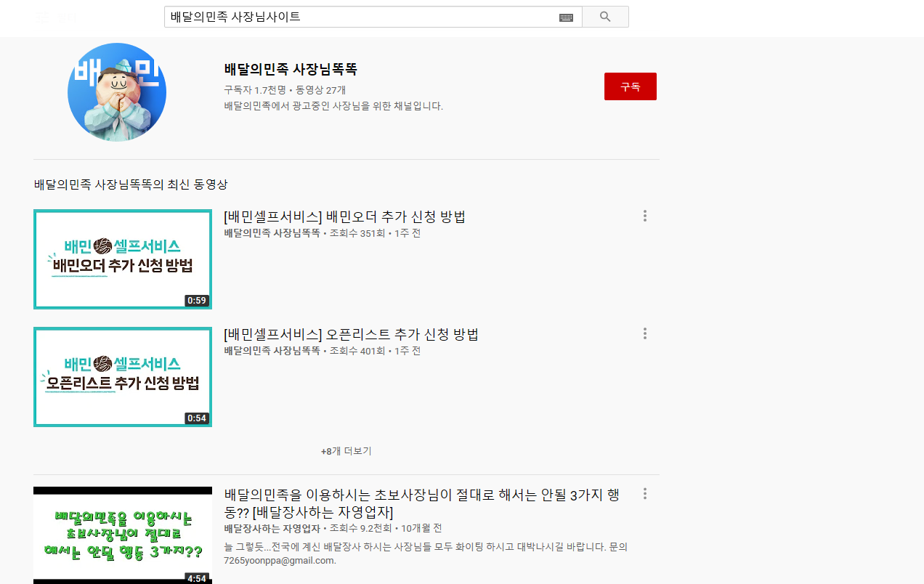Screen dimensions: 924x584
Task: Open the 배달장사하는 자영업자 channel link
Action: pyautogui.click(x=272, y=528)
